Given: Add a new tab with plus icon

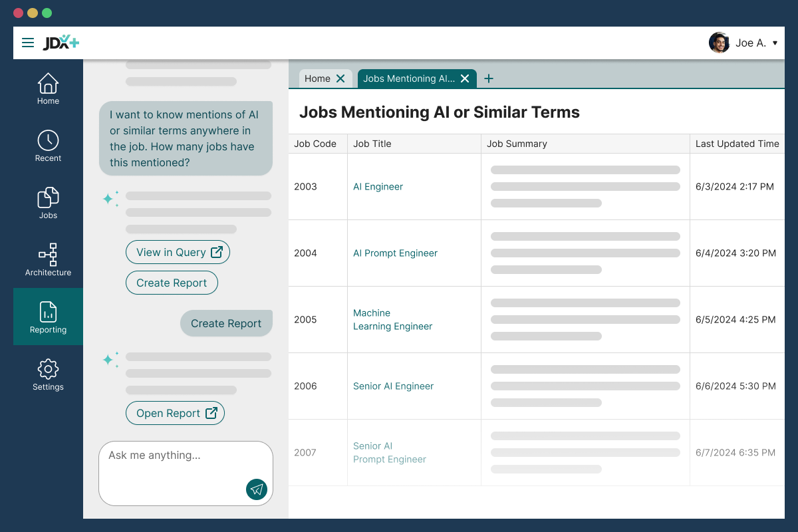Looking at the screenshot, I should [x=489, y=78].
